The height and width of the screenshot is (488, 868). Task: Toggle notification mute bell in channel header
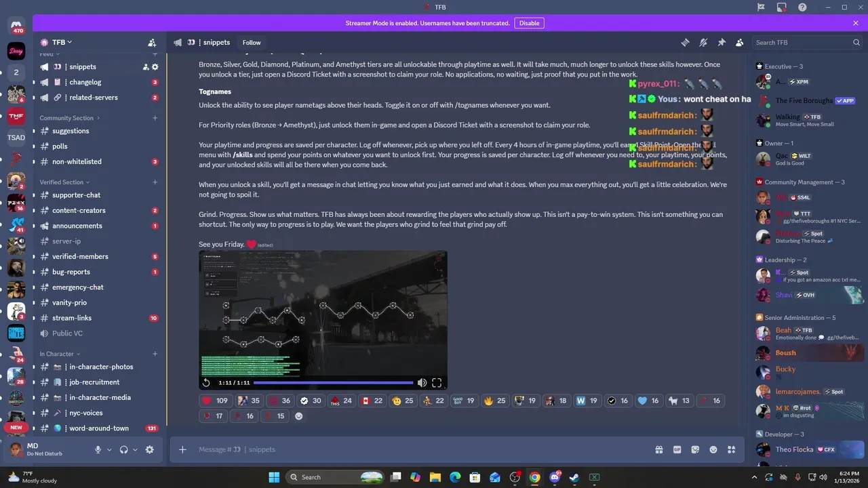(703, 42)
